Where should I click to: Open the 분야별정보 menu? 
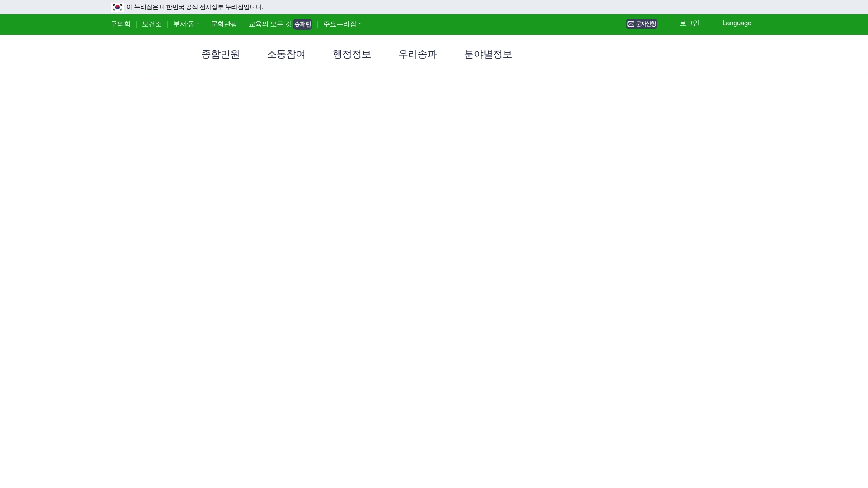pos(488,54)
